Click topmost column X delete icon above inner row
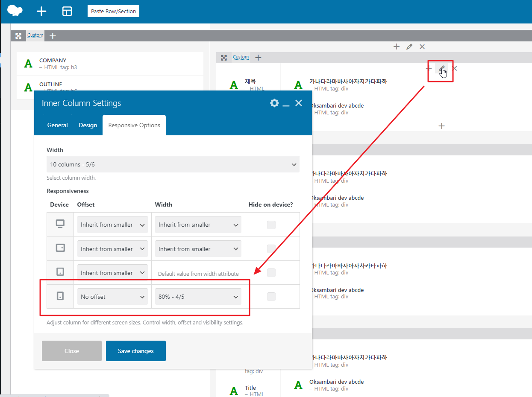This screenshot has width=532, height=397. click(422, 47)
